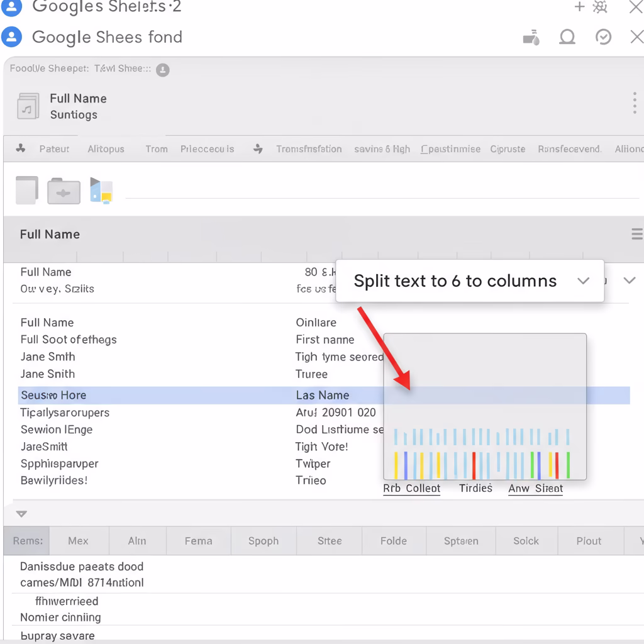The width and height of the screenshot is (644, 644).
Task: Select the Altn column header
Action: (x=137, y=541)
